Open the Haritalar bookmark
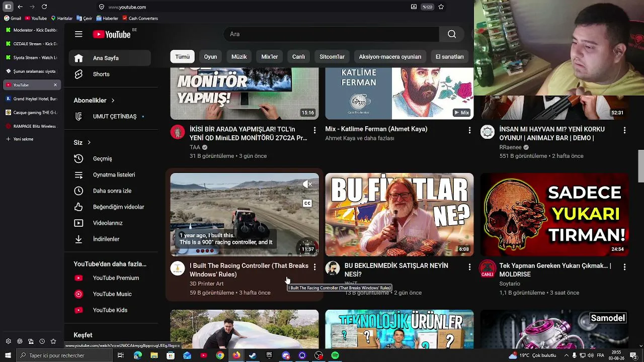This screenshot has width=644, height=362. pyautogui.click(x=61, y=19)
